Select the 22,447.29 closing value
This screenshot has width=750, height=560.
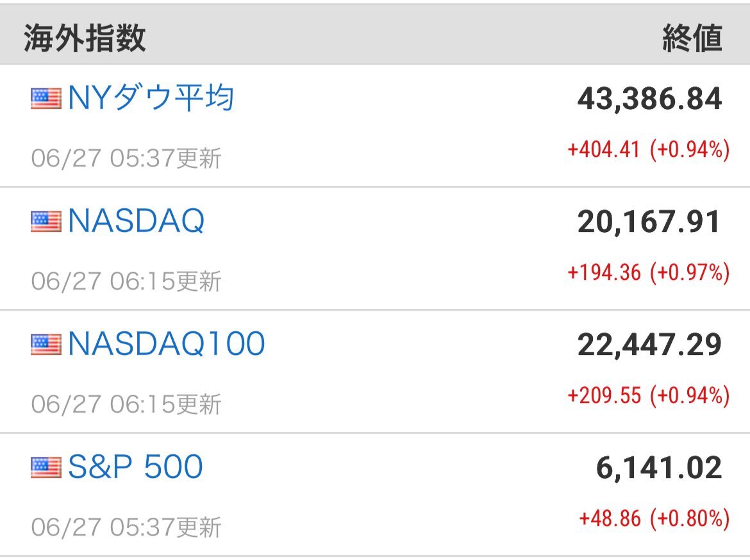[x=649, y=345]
